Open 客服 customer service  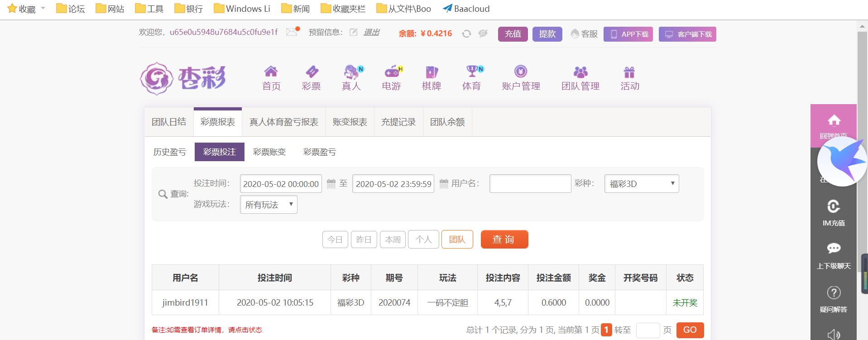click(584, 34)
